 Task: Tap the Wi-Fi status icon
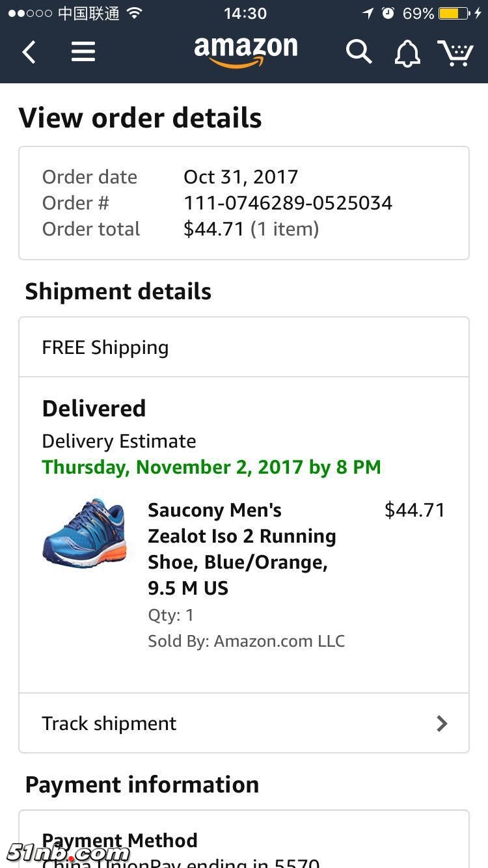(135, 13)
